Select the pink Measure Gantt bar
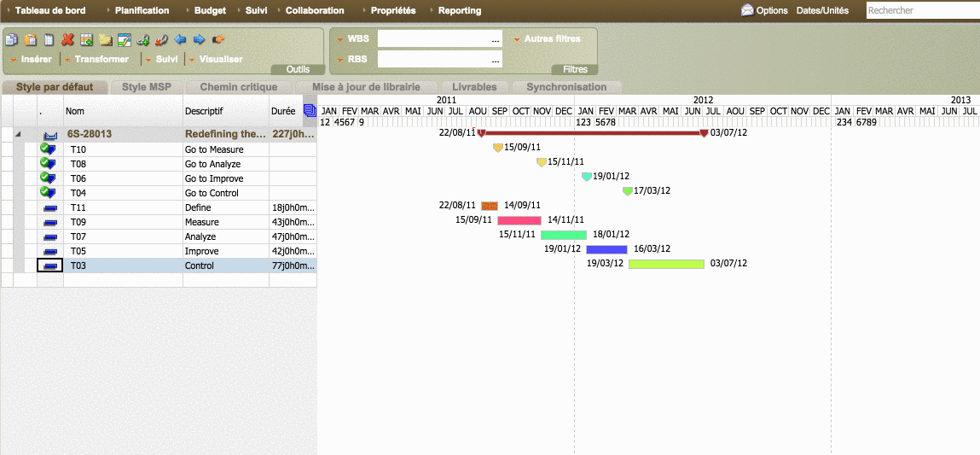This screenshot has width=980, height=455. 519,220
